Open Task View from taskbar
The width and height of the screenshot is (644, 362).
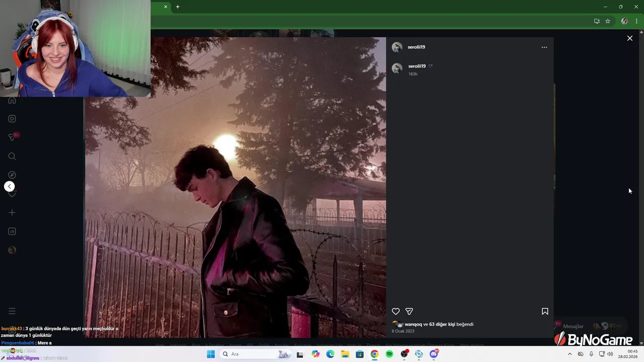click(300, 354)
